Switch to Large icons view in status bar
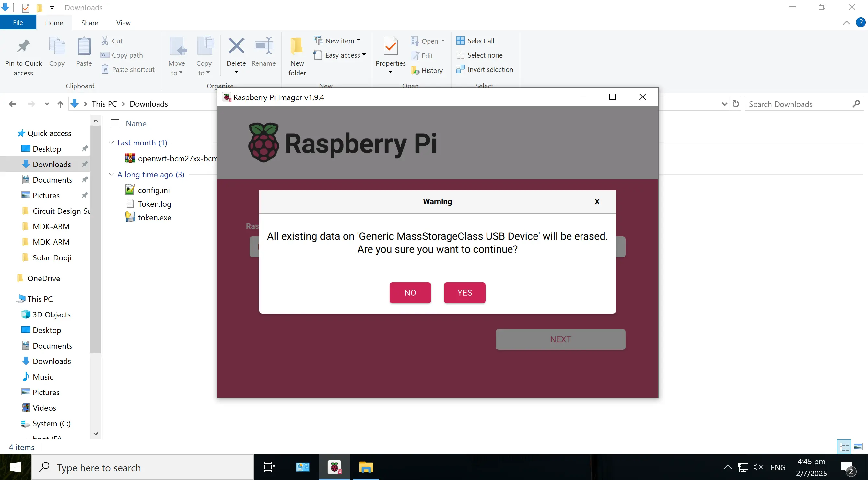This screenshot has width=868, height=480. pos(858,447)
